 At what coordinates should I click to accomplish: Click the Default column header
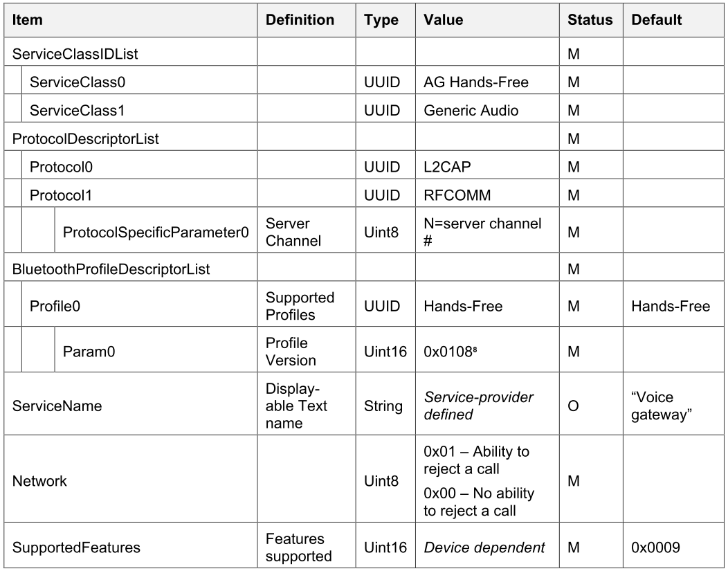(656, 21)
